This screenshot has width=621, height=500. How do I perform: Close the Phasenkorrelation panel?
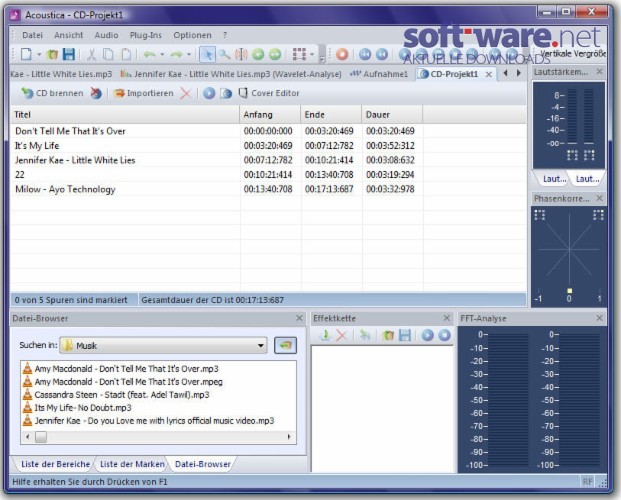click(600, 198)
